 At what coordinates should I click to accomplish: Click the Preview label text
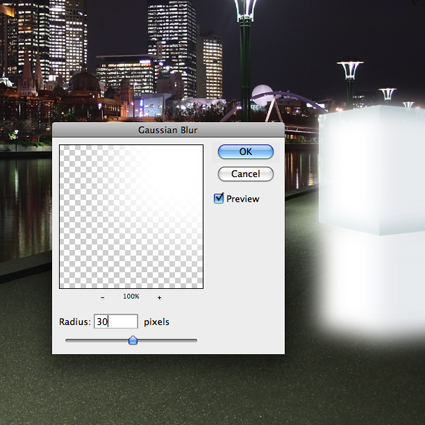(243, 199)
